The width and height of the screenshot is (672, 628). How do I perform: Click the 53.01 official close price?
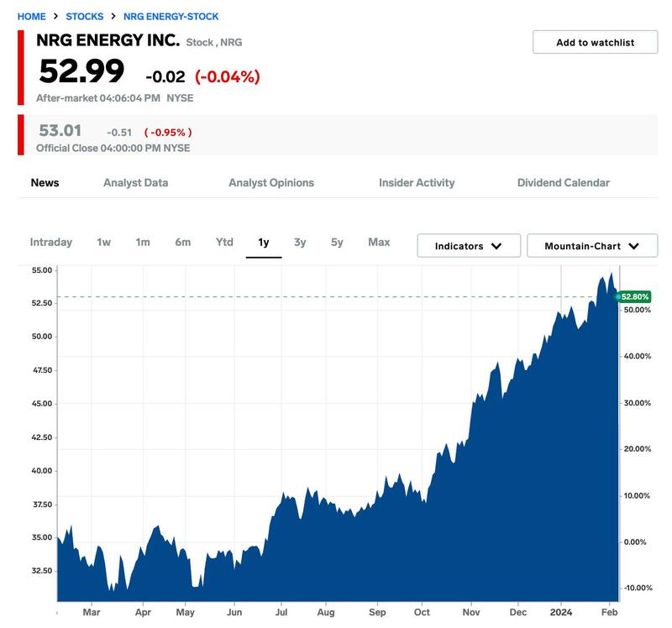tap(60, 130)
